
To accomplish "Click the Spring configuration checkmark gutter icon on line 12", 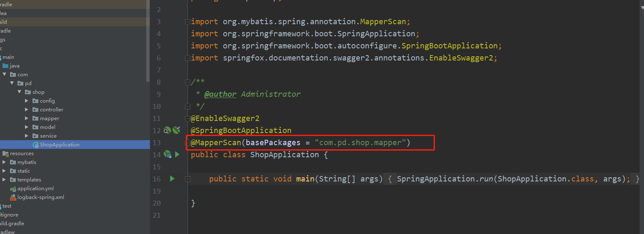I will point(176,130).
